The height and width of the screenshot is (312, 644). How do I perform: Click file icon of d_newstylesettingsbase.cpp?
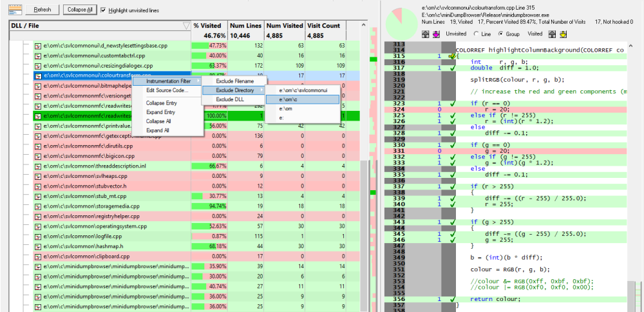38,46
